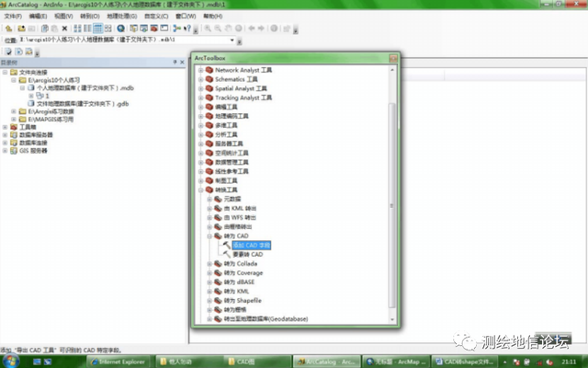This screenshot has width=588, height=368.
Task: Click the geodatabase icon beside .gdb entry
Action: click(x=31, y=104)
